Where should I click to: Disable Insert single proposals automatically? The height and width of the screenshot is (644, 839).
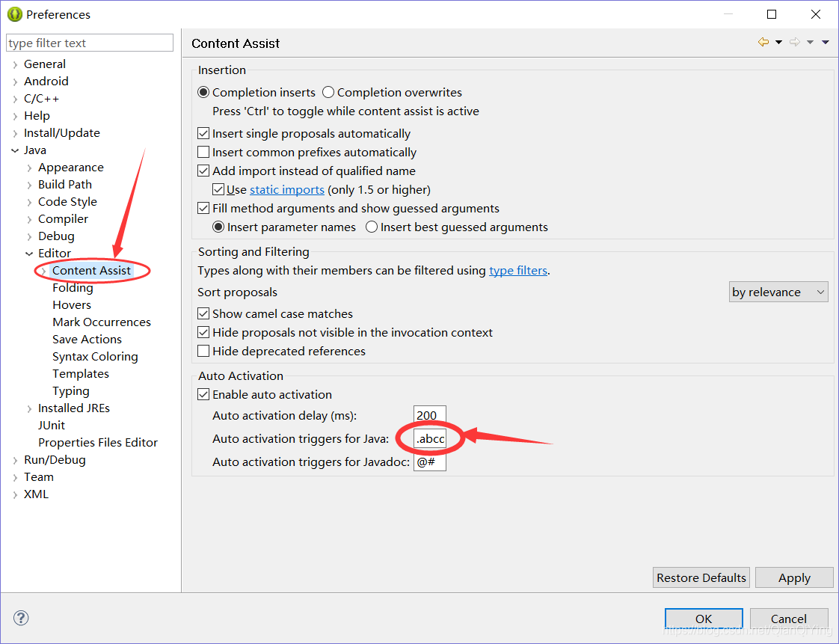pyautogui.click(x=203, y=133)
